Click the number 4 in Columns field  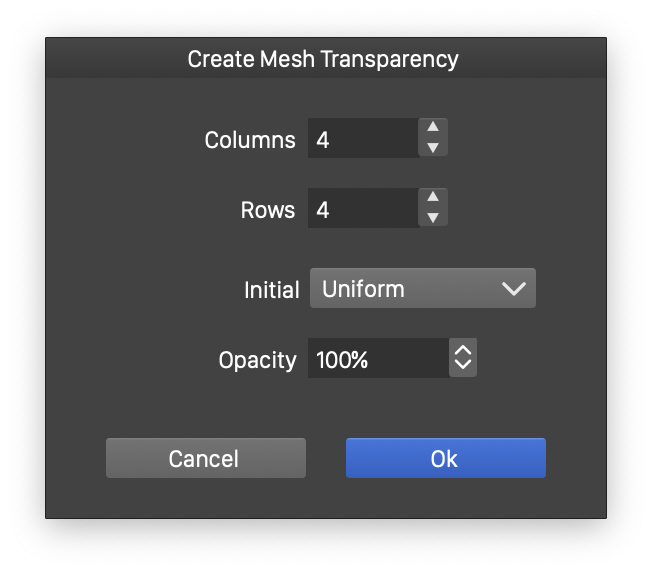(x=323, y=140)
